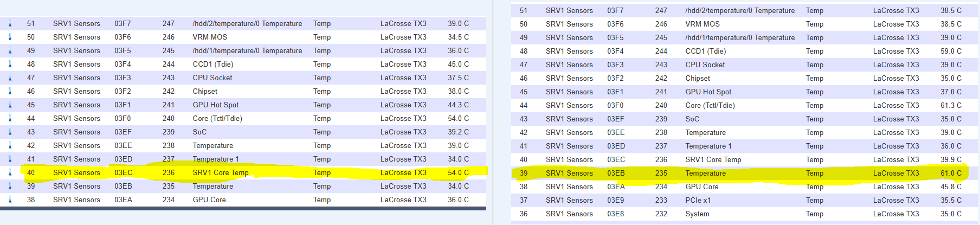Select the highlighted Temperature row reading 61.0 C

tap(745, 173)
